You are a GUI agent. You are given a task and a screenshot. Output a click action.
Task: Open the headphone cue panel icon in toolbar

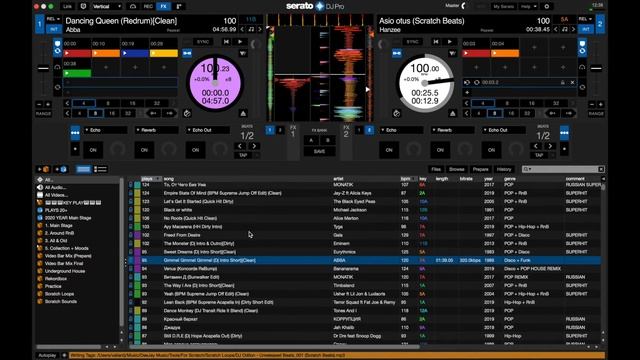point(133,7)
